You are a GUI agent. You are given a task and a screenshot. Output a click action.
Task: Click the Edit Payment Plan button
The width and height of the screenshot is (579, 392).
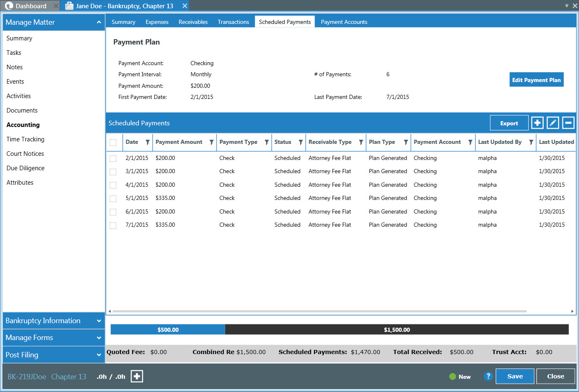point(536,80)
